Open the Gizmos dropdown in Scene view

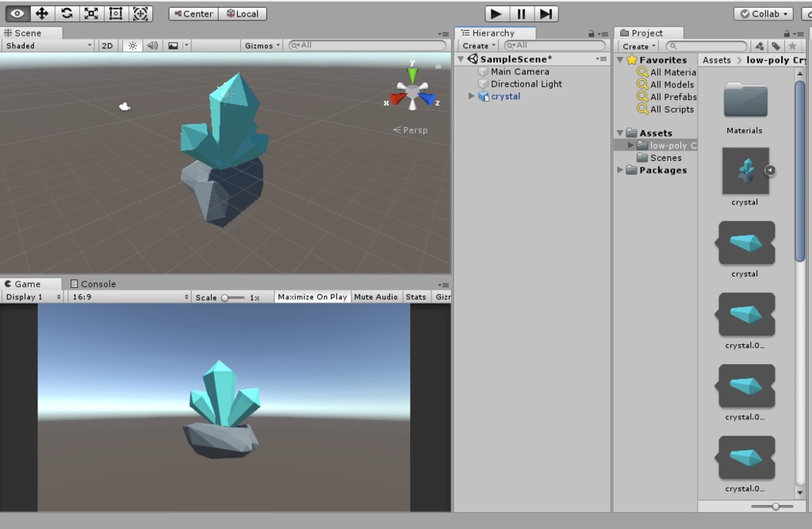pos(262,45)
